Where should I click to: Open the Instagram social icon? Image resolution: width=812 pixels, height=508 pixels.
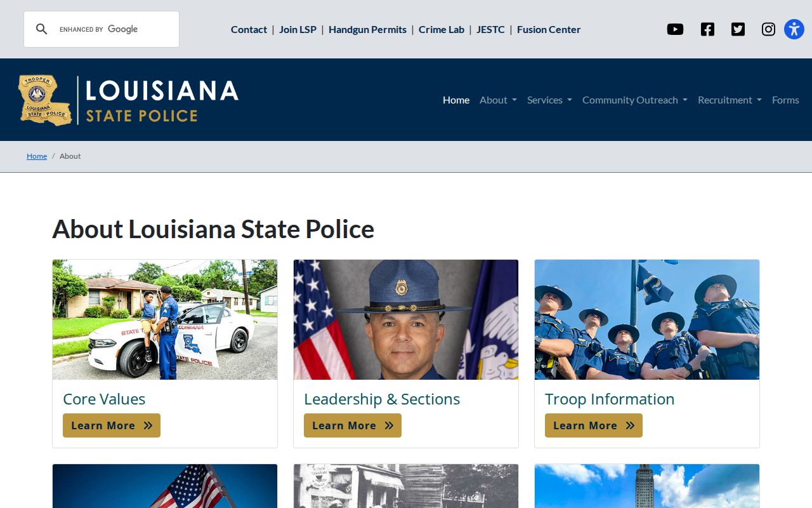768,29
